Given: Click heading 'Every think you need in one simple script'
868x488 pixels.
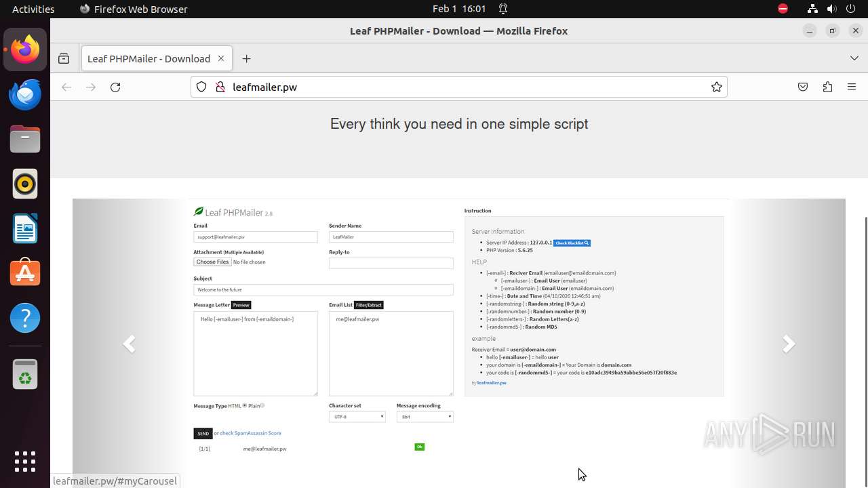Looking at the screenshot, I should point(459,124).
